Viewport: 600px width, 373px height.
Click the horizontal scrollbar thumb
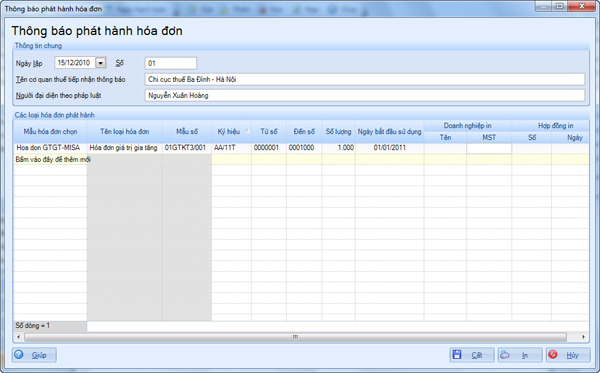click(x=295, y=337)
